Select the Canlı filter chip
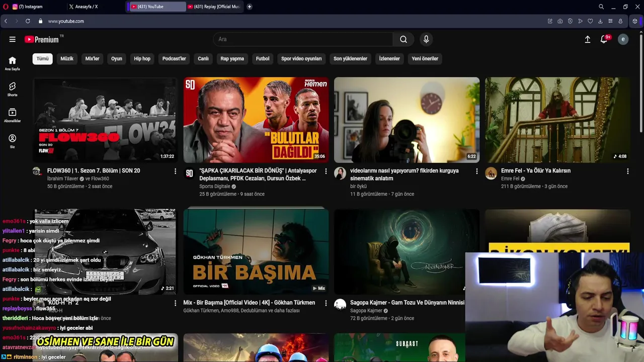Screen dimensions: 644x362 point(203,58)
